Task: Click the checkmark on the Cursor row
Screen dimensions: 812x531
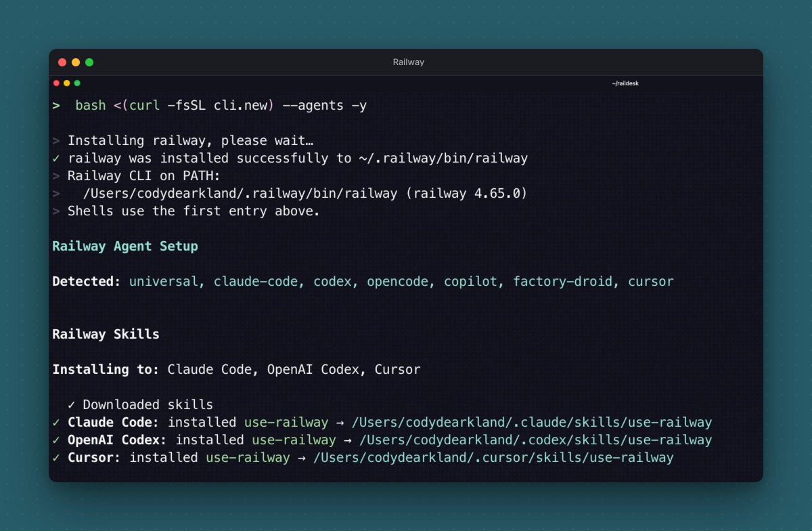Action: click(56, 458)
